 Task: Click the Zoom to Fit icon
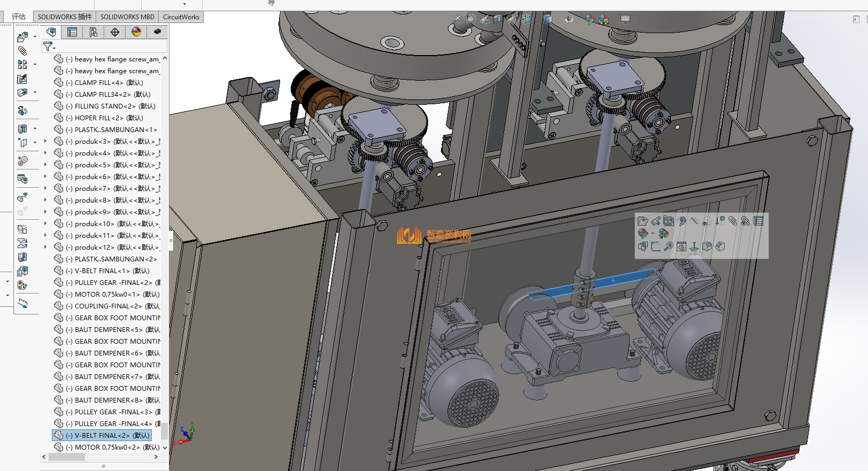(458, 20)
